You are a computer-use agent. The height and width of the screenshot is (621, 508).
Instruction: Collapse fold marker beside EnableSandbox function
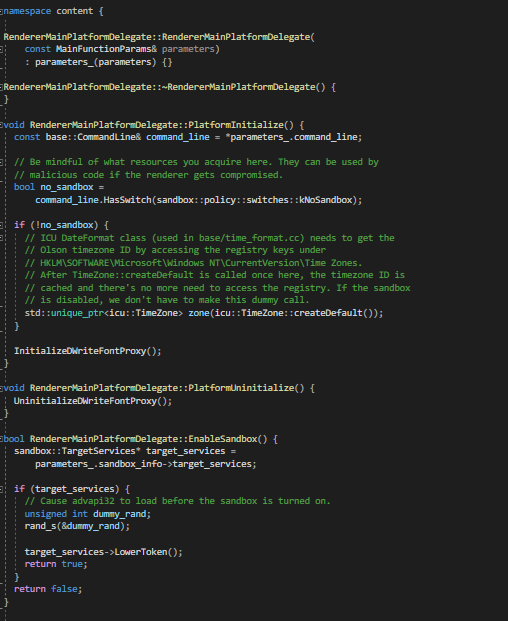[x=1, y=439]
